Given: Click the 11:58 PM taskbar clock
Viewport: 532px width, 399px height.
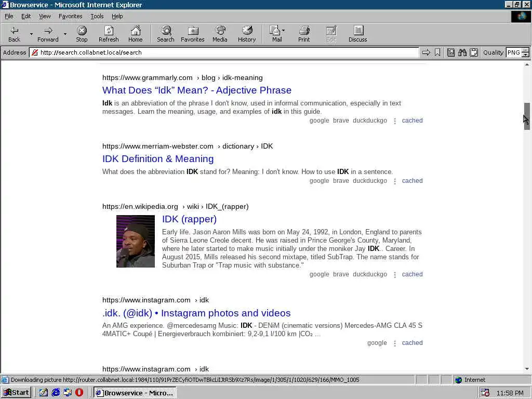Looking at the screenshot, I should coord(510,393).
